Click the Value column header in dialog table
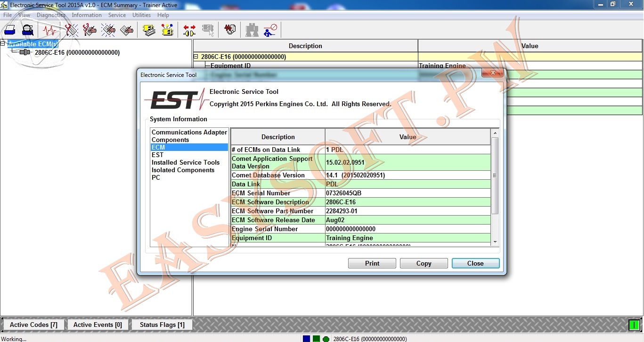 [x=408, y=137]
